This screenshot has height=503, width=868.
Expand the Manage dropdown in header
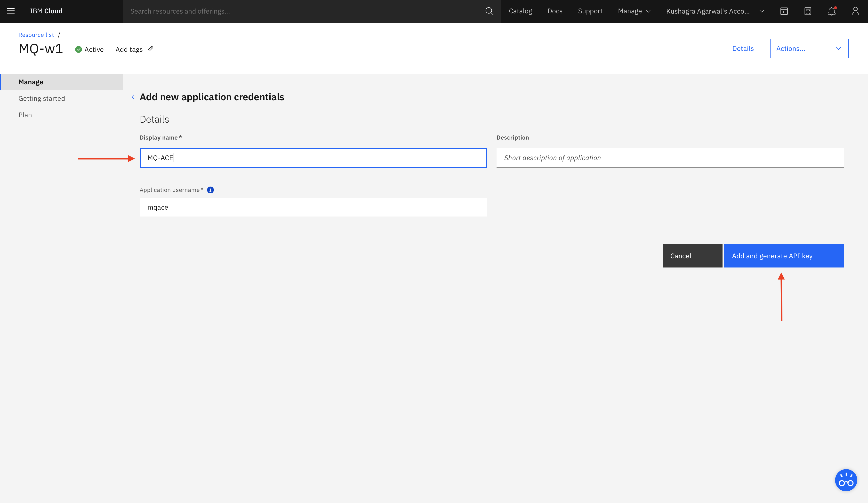pos(634,11)
